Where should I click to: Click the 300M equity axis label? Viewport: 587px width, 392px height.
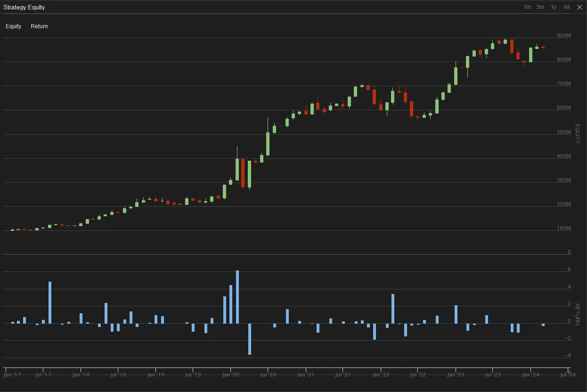[564, 180]
